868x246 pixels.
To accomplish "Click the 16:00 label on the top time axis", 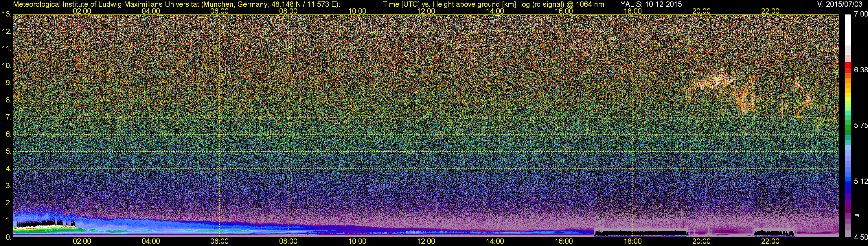I will point(564,11).
